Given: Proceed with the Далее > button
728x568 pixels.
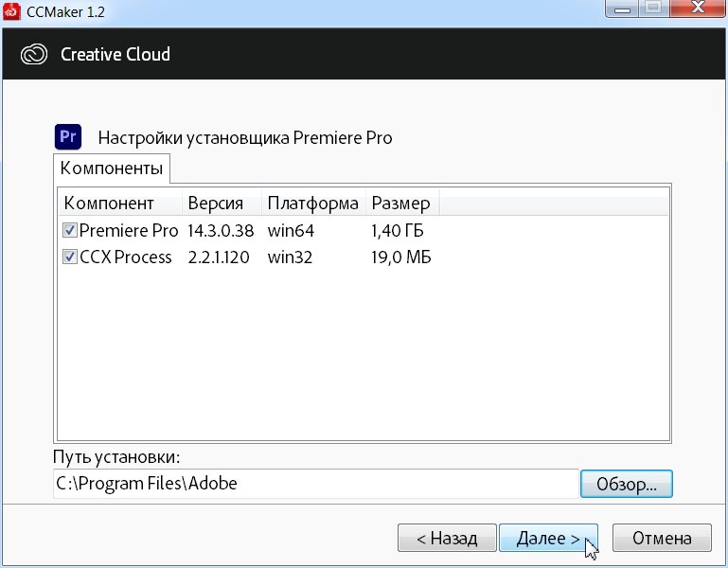Looking at the screenshot, I should (548, 539).
